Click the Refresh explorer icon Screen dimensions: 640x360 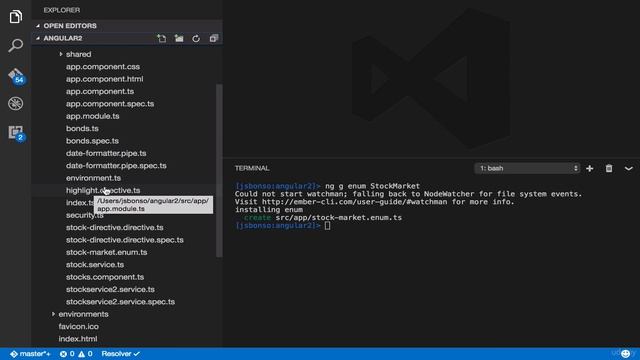196,38
